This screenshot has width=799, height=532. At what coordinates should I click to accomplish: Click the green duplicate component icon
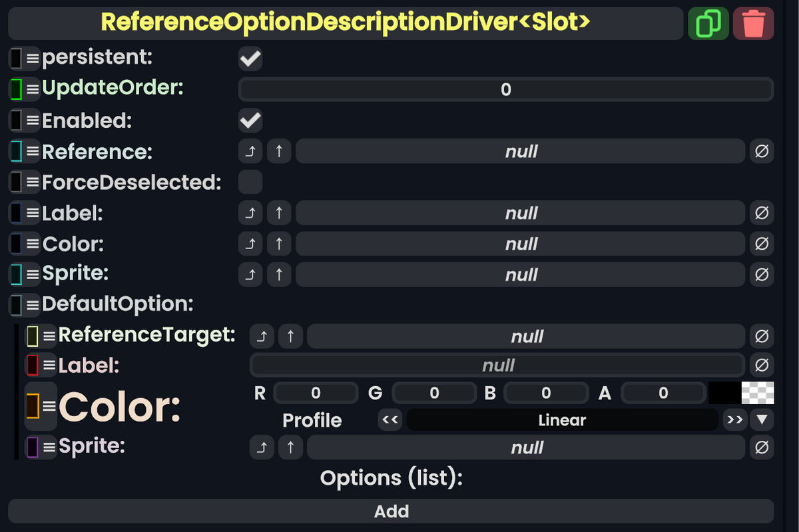(708, 23)
